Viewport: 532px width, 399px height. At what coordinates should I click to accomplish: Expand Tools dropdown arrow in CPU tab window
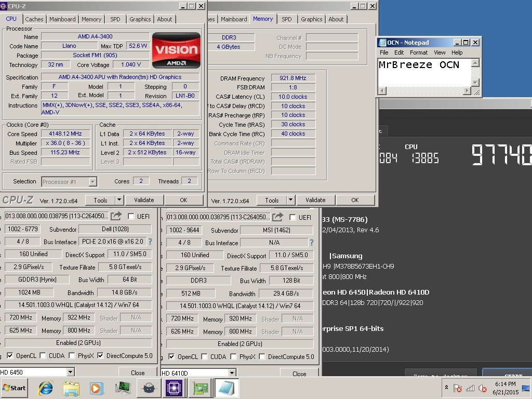pyautogui.click(x=119, y=200)
